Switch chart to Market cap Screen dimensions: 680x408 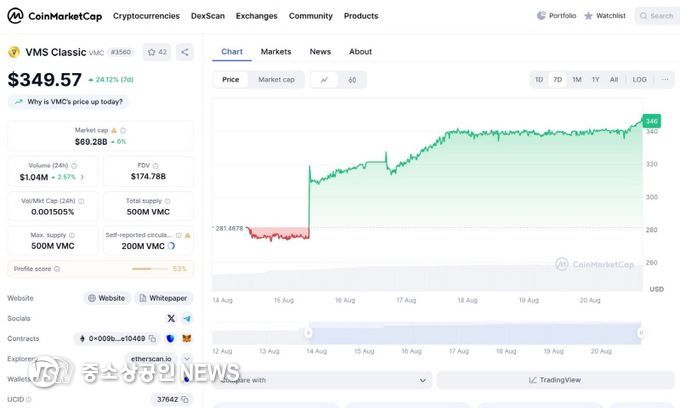coord(276,80)
